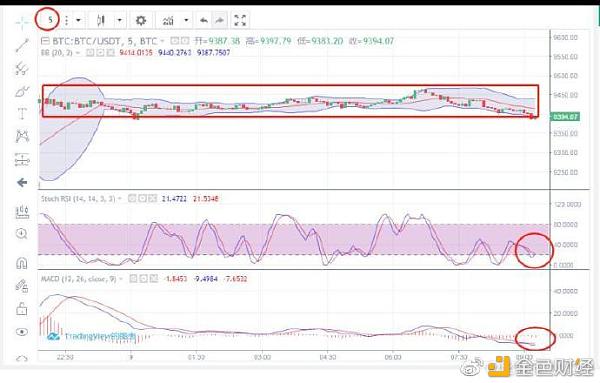Expand the candlestick chart style dropdown
The width and height of the screenshot is (600, 383).
(x=119, y=20)
